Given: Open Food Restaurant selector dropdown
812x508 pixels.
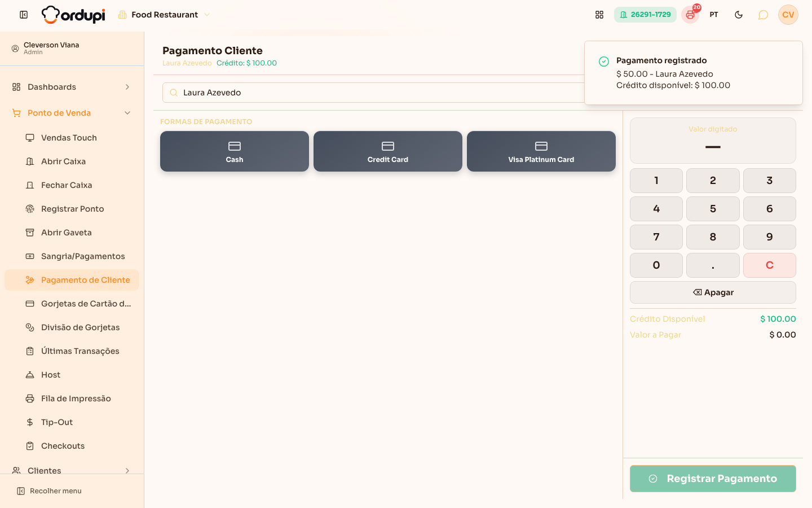Looking at the screenshot, I should [x=164, y=15].
